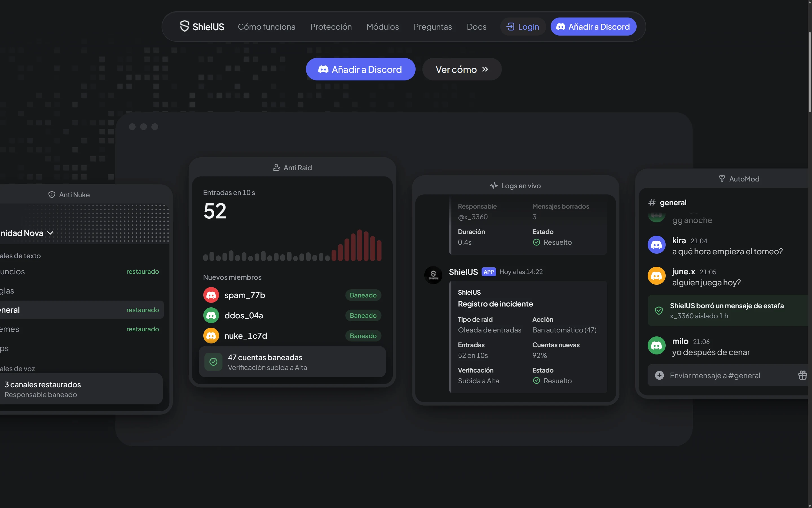Click spam_77b red Discord avatar
812x508 pixels.
tap(211, 295)
